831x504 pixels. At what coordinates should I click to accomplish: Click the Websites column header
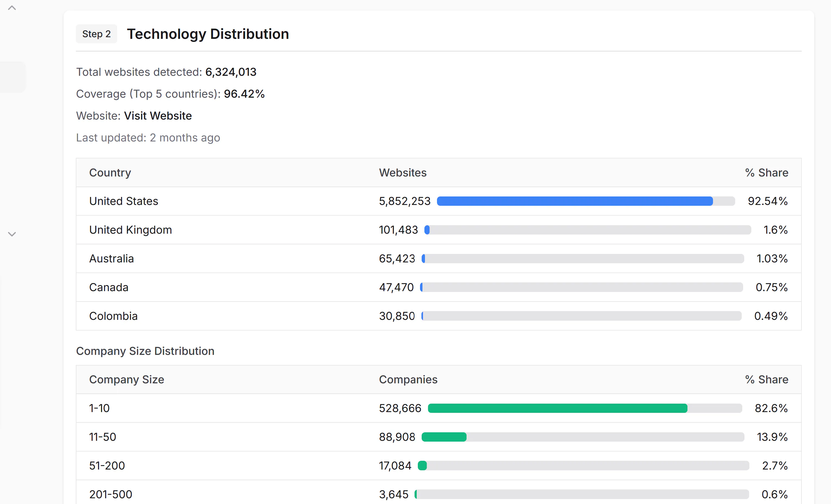coord(403,173)
